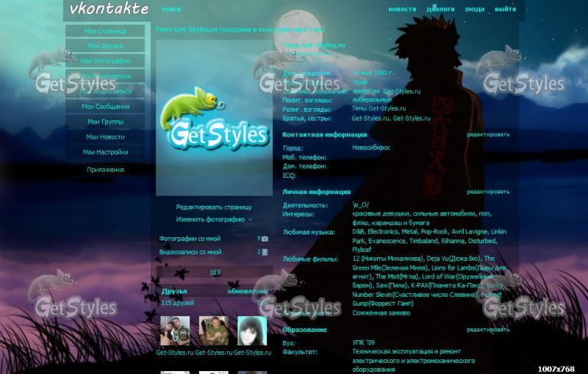Click the \o_O/ activity link

360,205
